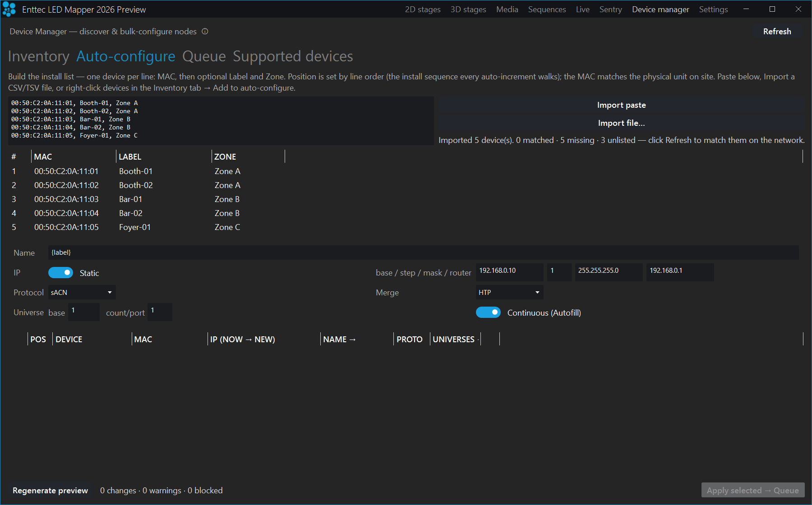Image resolution: width=812 pixels, height=505 pixels.
Task: Maximize the application window
Action: (772, 9)
